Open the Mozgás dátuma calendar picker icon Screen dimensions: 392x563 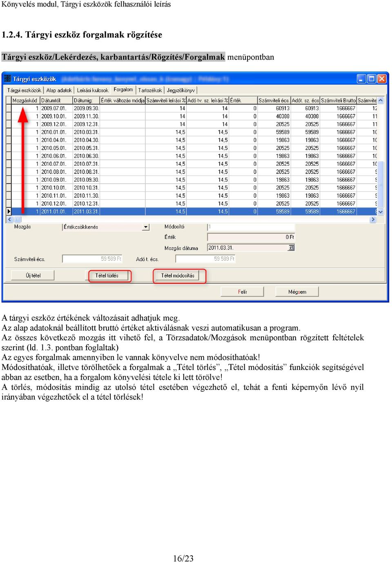[x=291, y=247]
